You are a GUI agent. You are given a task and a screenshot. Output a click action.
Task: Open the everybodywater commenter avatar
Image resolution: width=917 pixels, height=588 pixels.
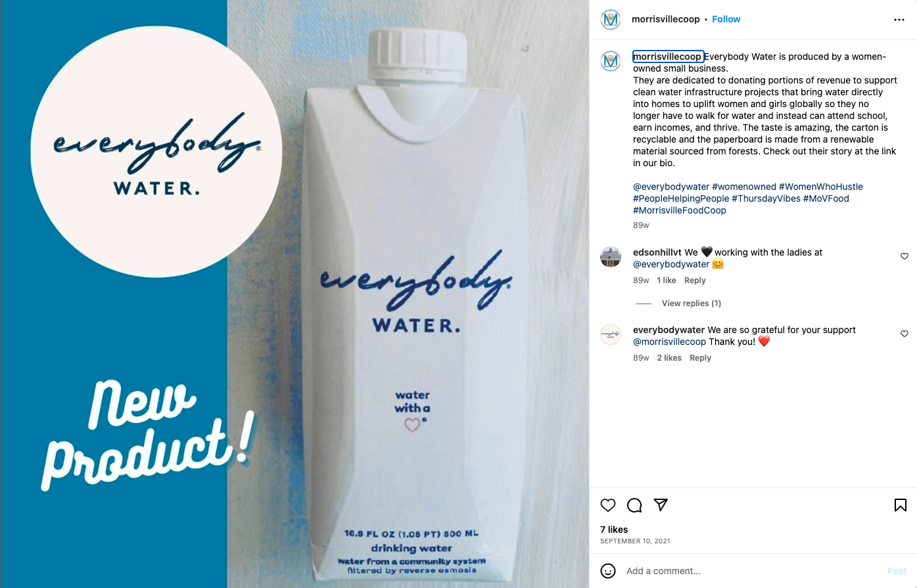[x=611, y=334]
